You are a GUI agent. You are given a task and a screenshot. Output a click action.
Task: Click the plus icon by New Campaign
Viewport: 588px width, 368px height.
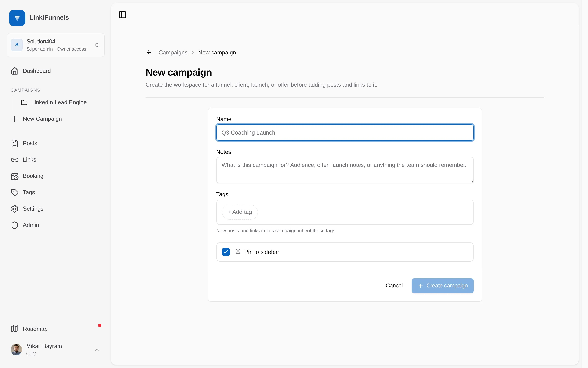14,119
